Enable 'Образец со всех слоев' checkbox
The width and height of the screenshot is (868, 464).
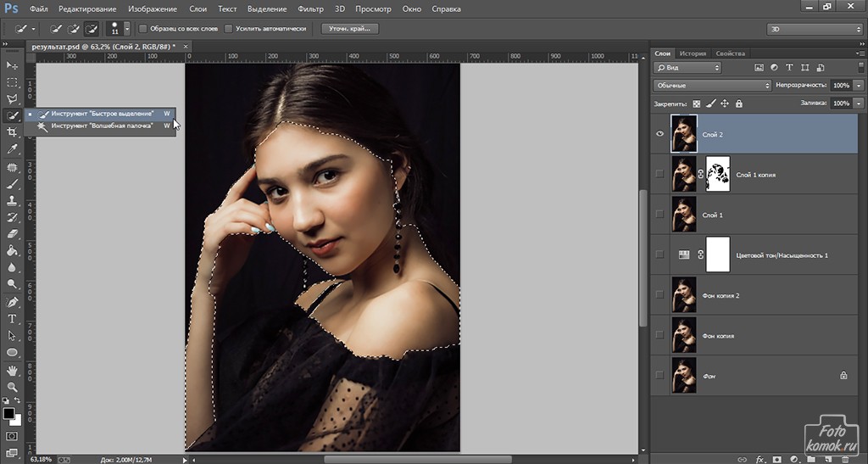click(x=142, y=29)
